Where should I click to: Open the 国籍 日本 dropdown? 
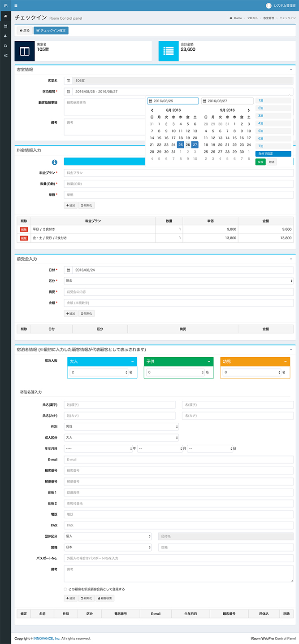[108, 547]
